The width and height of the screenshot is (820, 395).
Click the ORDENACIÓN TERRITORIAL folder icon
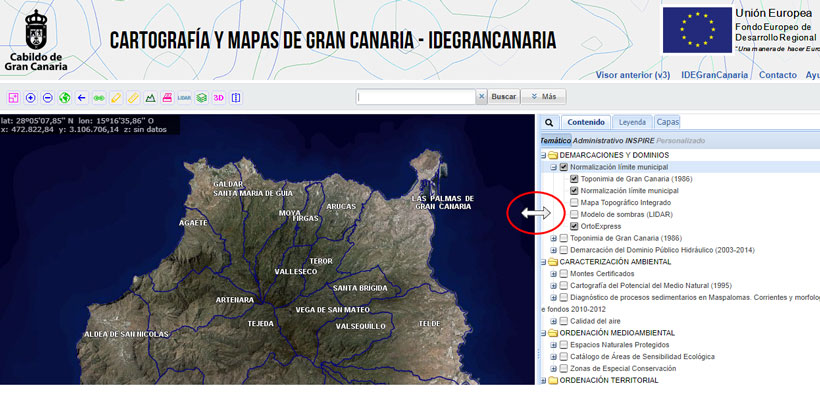coord(553,380)
